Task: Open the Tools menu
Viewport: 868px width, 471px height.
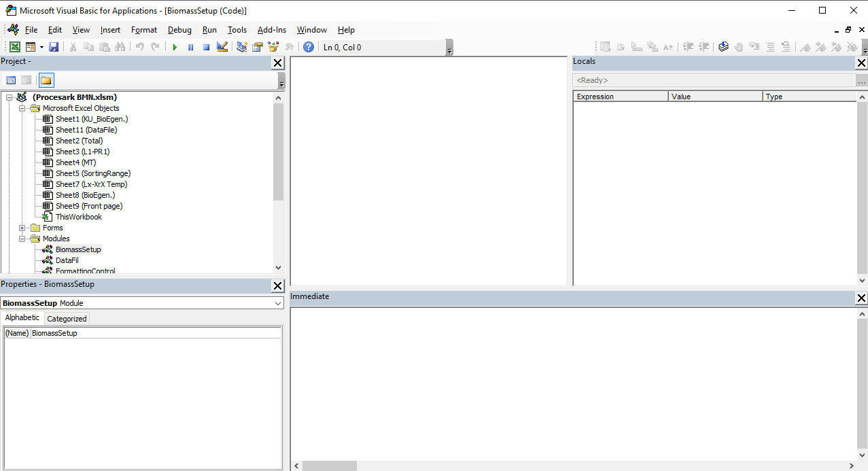Action: click(x=237, y=30)
